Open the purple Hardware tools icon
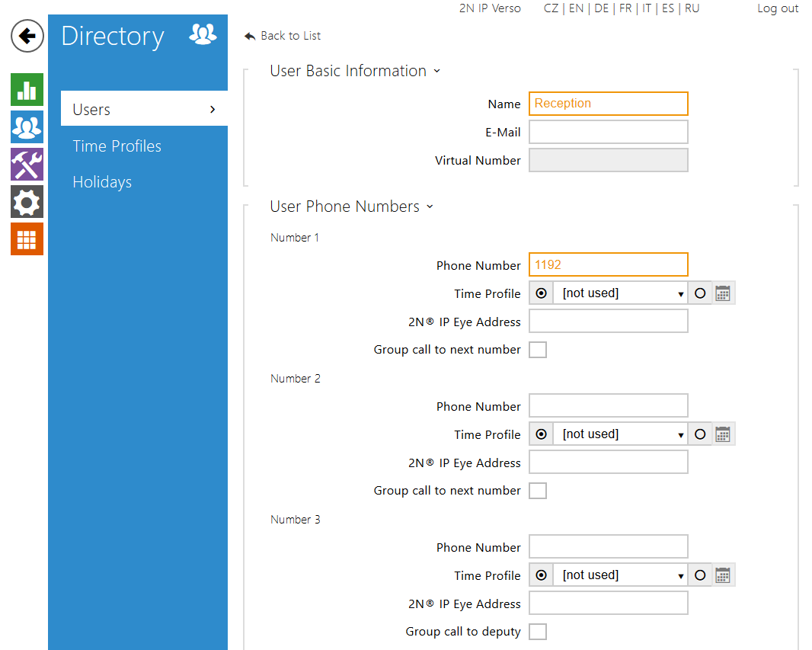 point(27,165)
